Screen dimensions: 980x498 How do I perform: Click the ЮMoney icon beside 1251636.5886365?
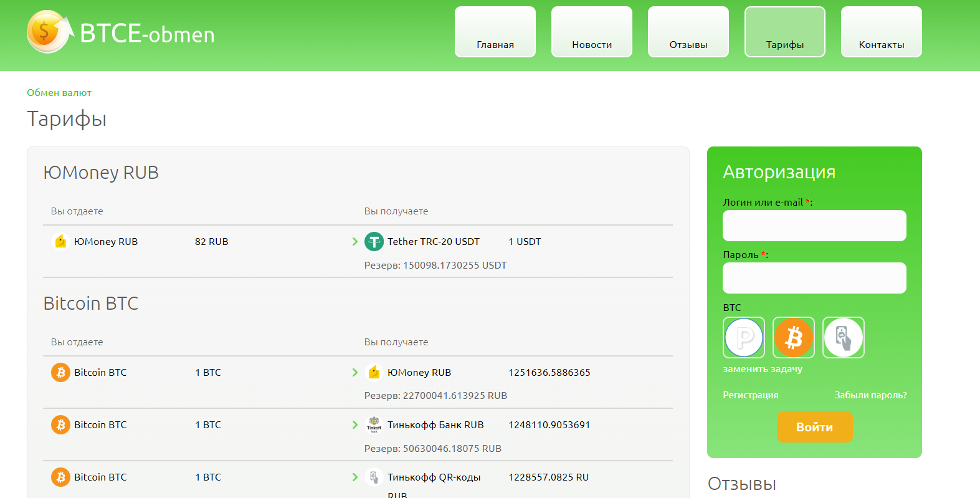coord(374,372)
